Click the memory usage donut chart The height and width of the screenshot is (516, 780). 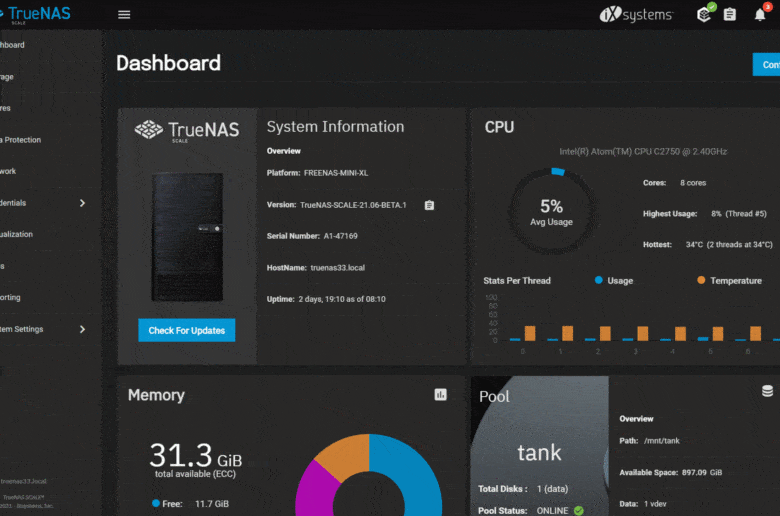coord(369,475)
